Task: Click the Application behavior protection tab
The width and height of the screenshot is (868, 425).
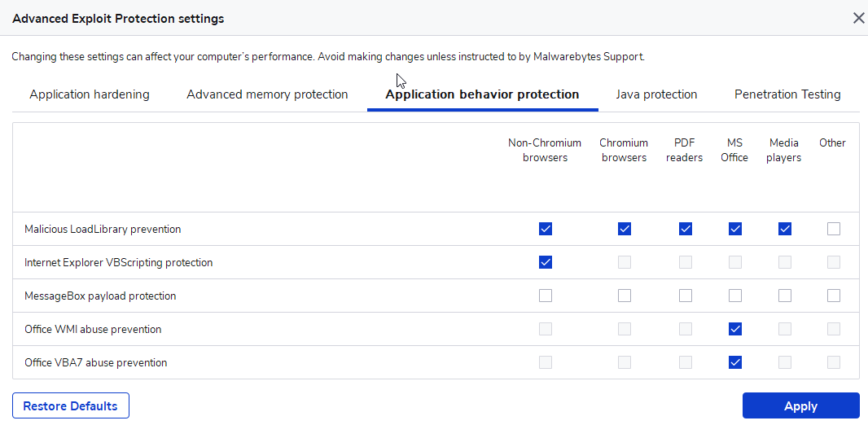Action: 482,94
